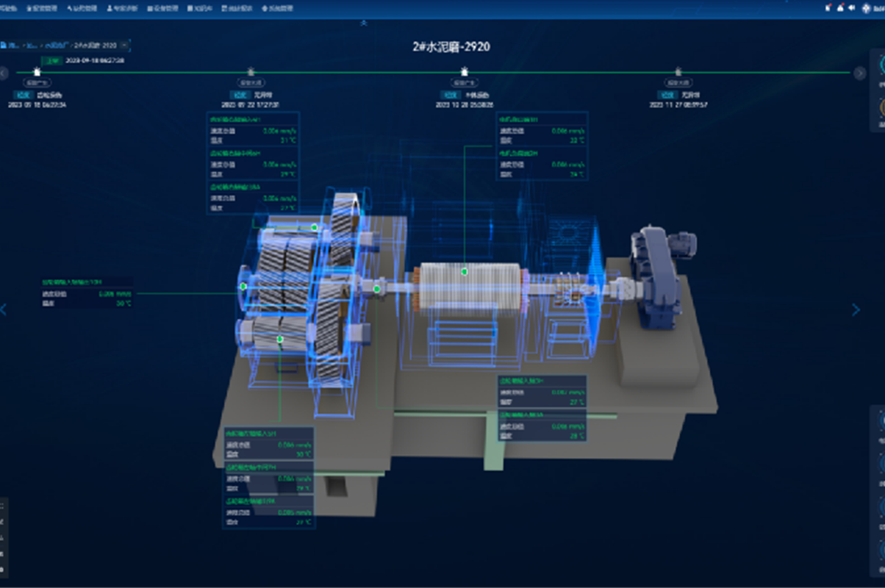The image size is (885, 588).
Task: Click the green tag beside 2023-09-18 timestamp
Action: (x=52, y=60)
